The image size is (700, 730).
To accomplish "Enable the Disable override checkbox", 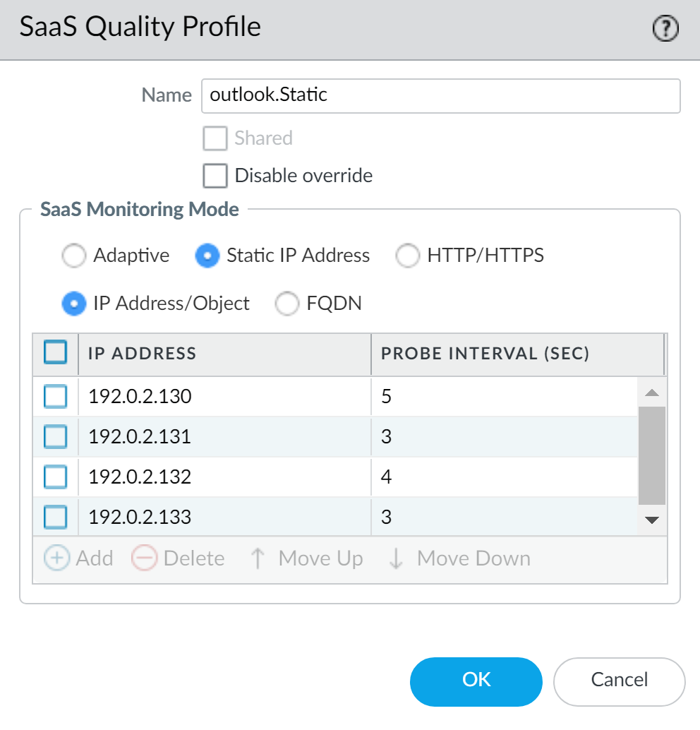I will point(215,175).
